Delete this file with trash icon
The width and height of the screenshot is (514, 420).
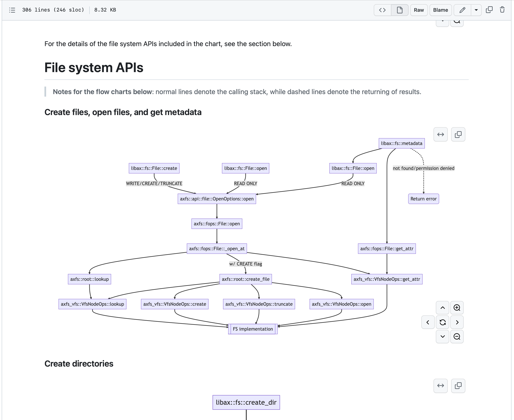[502, 10]
